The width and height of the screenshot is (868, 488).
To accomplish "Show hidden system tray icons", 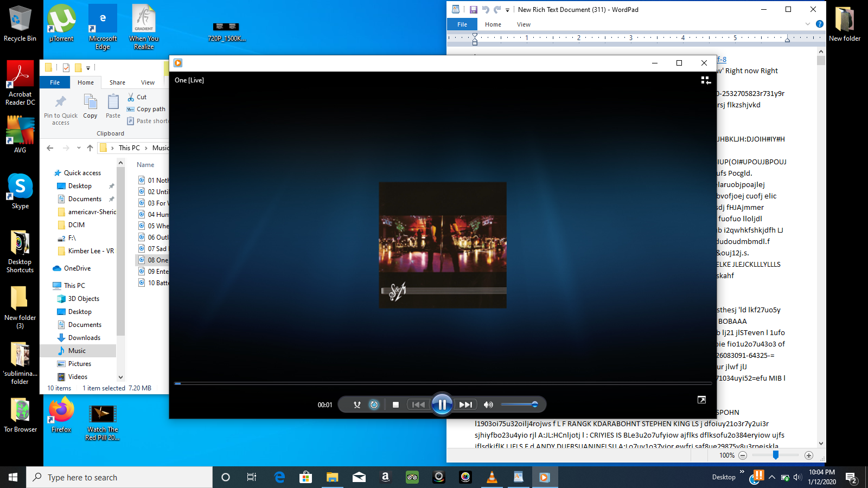I will tap(772, 477).
